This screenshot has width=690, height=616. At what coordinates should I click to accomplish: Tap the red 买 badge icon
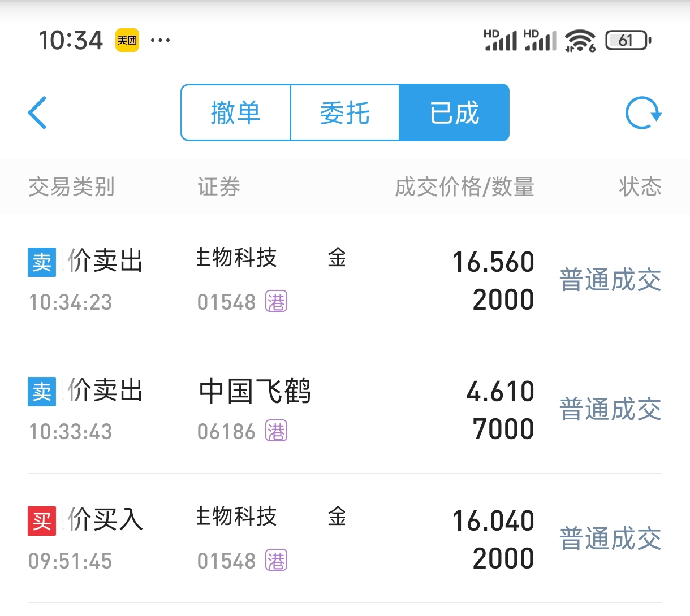42,521
